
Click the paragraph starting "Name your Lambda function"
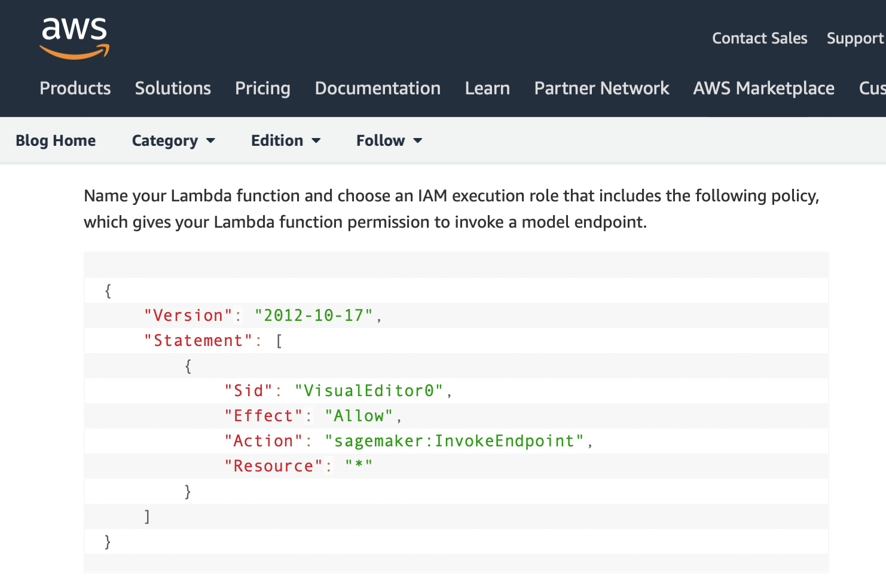451,209
